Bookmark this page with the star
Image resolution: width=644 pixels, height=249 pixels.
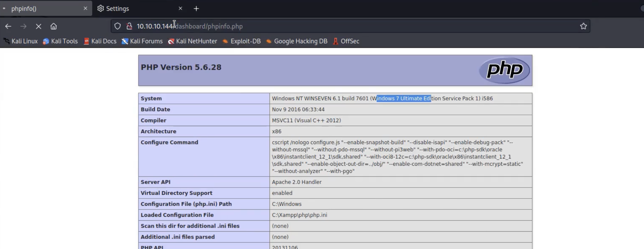pyautogui.click(x=583, y=26)
